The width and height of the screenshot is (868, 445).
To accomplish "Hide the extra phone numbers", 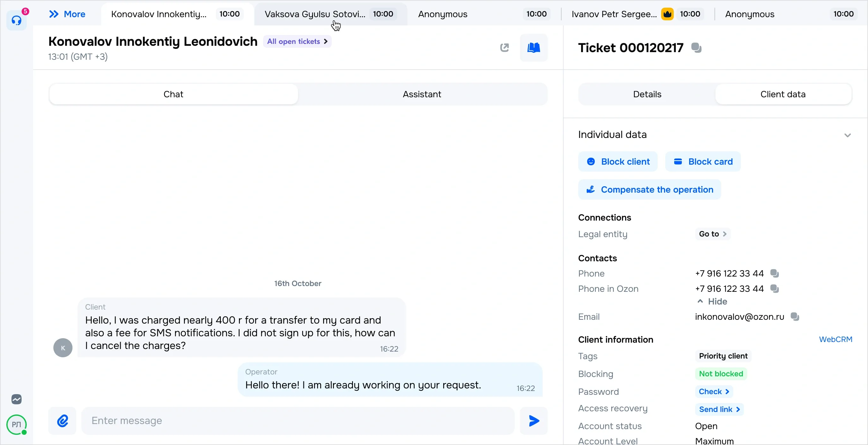I will (712, 301).
